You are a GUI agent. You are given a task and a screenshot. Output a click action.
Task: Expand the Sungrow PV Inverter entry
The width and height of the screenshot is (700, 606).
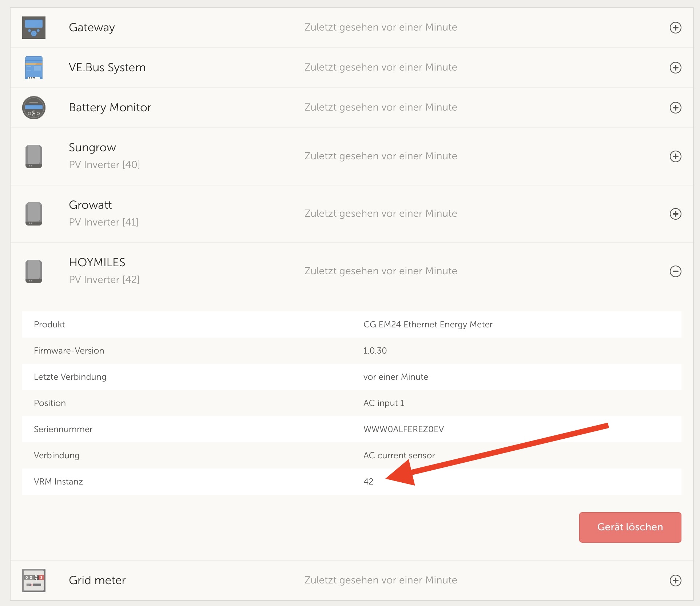(675, 156)
